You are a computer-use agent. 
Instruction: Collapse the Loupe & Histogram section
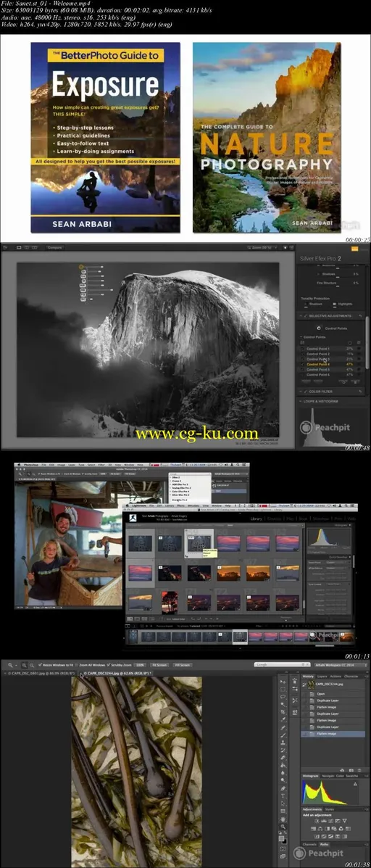pyautogui.click(x=301, y=401)
